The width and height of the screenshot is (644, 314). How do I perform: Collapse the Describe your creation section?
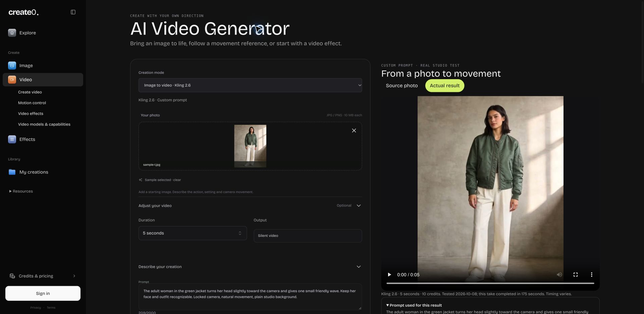click(359, 267)
